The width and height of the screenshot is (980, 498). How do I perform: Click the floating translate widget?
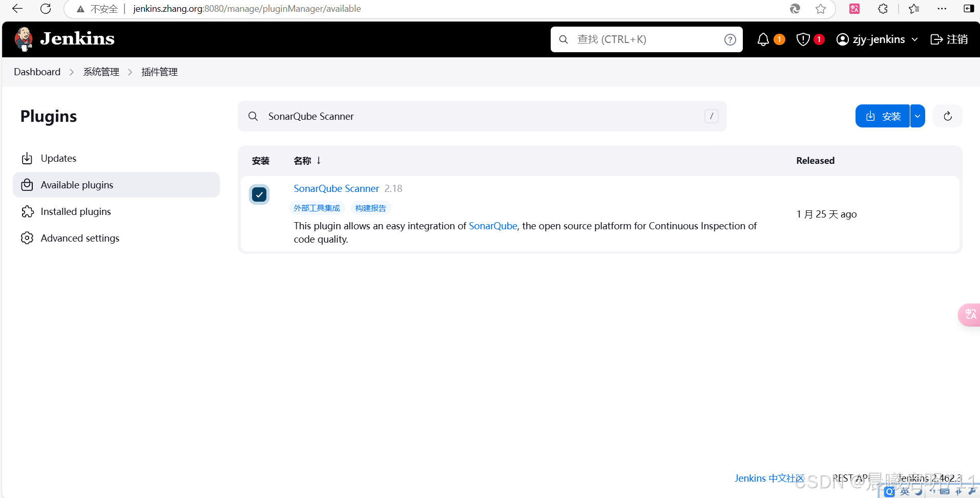click(x=970, y=314)
